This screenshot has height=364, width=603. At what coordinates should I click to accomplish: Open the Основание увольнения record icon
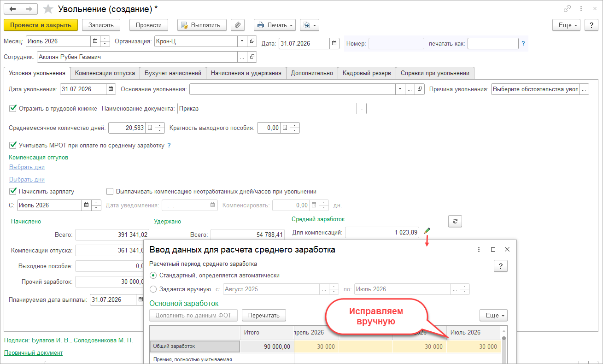tap(419, 89)
